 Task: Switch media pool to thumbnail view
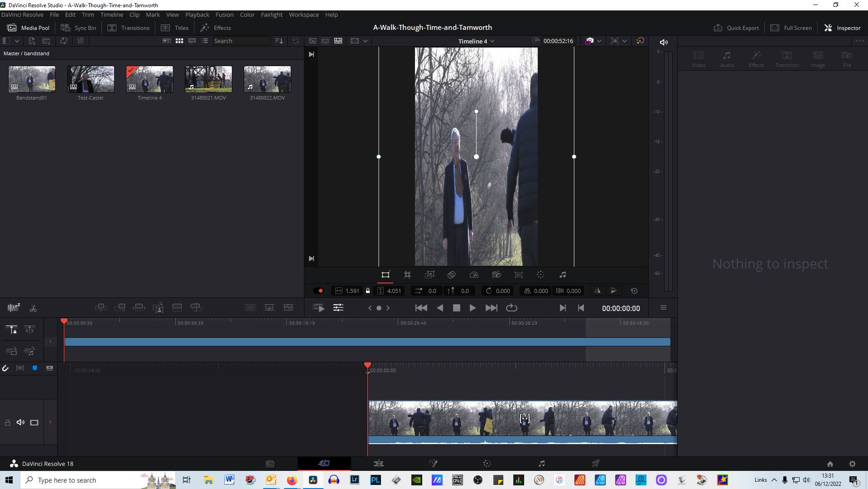tap(179, 41)
